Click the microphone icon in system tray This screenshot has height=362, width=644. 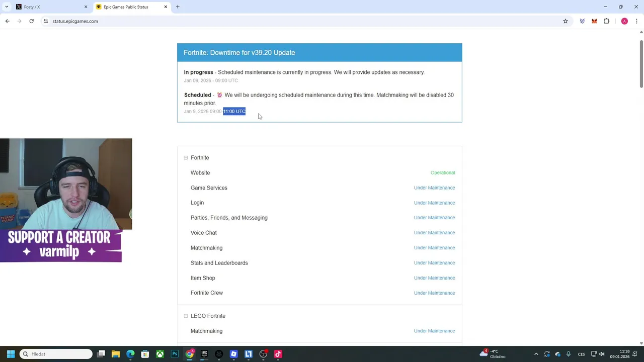coord(569,354)
